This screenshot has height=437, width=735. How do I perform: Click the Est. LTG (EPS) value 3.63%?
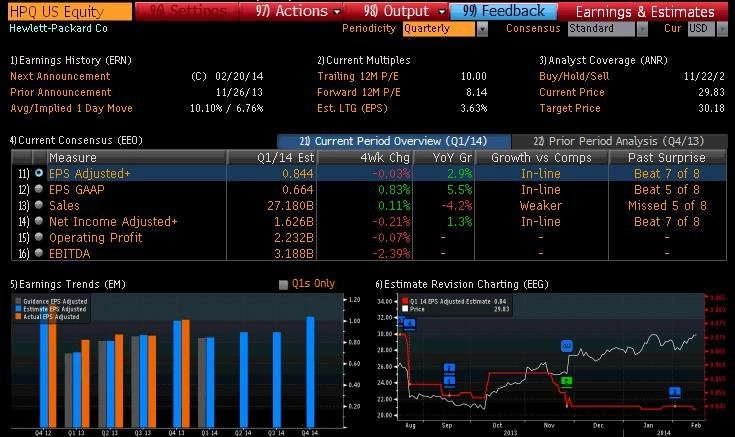(x=473, y=108)
